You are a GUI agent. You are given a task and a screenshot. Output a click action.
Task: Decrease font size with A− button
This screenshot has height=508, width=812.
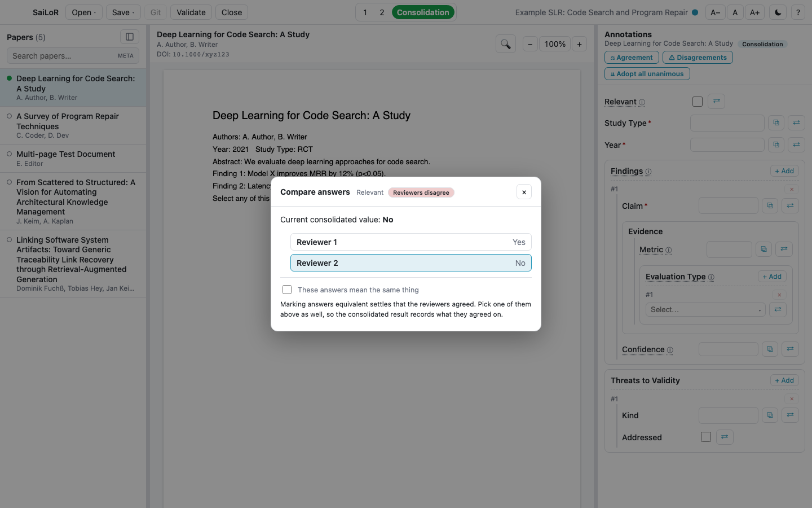715,12
